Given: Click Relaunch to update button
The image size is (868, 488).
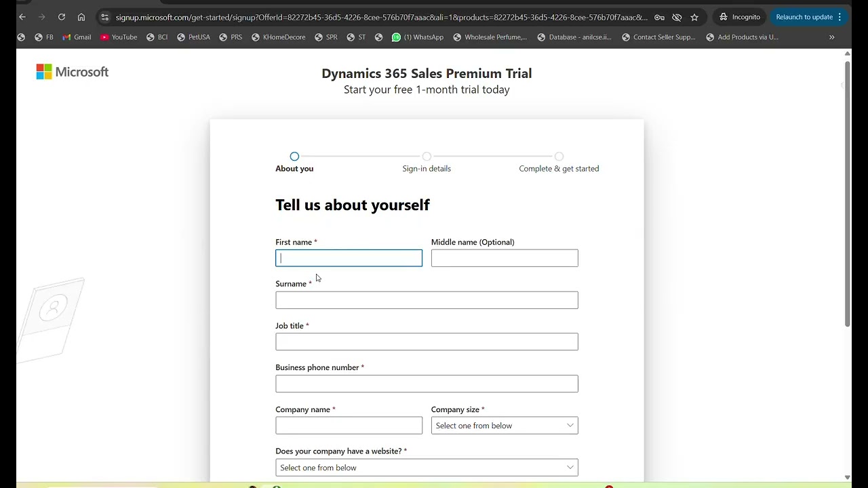Looking at the screenshot, I should coord(810,17).
